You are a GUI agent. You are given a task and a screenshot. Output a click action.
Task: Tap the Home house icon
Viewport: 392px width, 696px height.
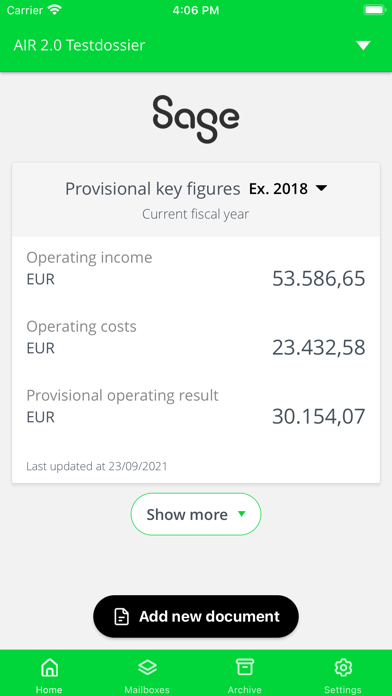pyautogui.click(x=49, y=668)
